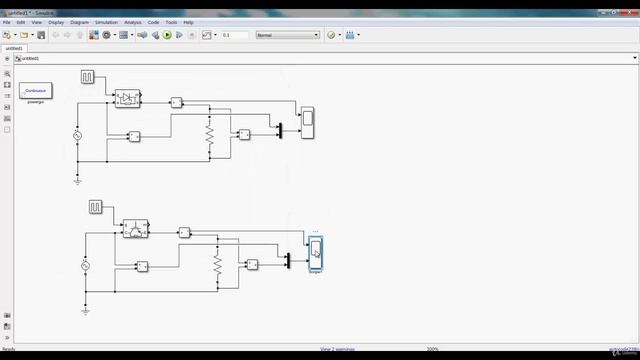Screen dimensions: 640x360
Task: Save the model with the floppy icon
Action: [41, 35]
